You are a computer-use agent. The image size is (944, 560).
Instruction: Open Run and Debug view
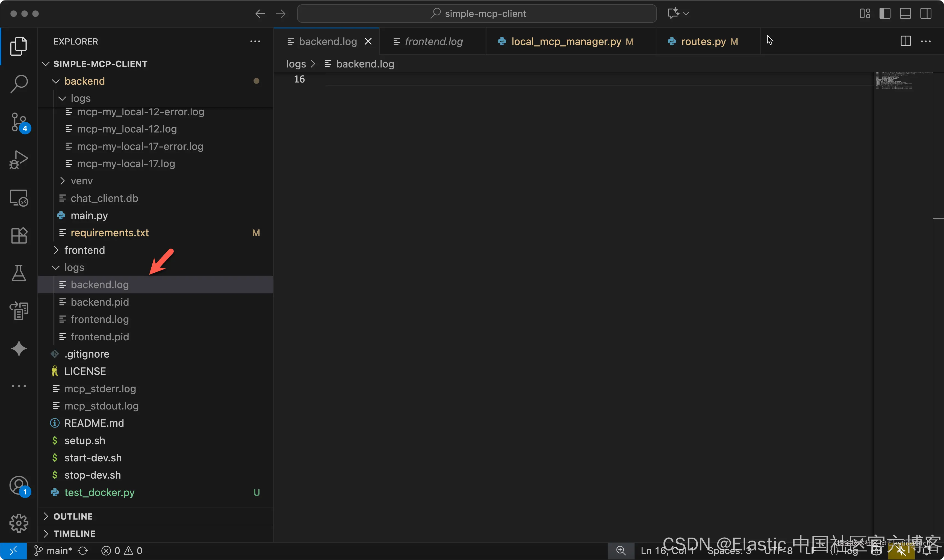pyautogui.click(x=19, y=160)
